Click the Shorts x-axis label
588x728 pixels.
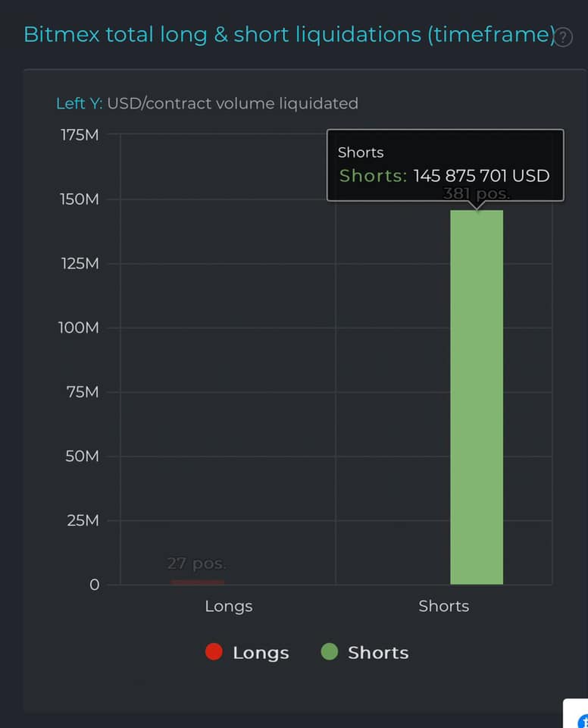[444, 606]
